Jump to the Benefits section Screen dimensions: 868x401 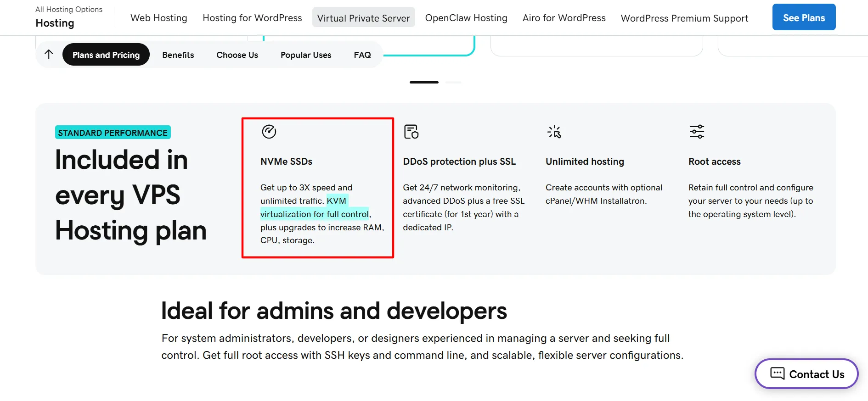(x=178, y=55)
